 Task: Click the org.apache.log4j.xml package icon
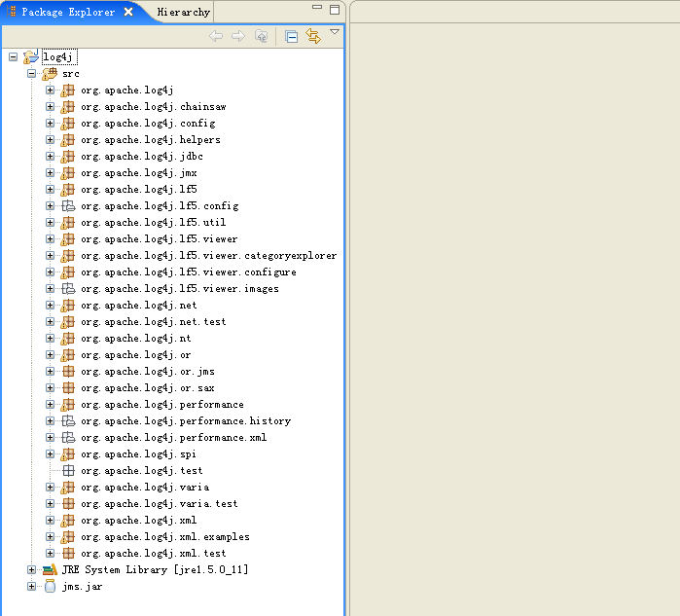[x=67, y=520]
